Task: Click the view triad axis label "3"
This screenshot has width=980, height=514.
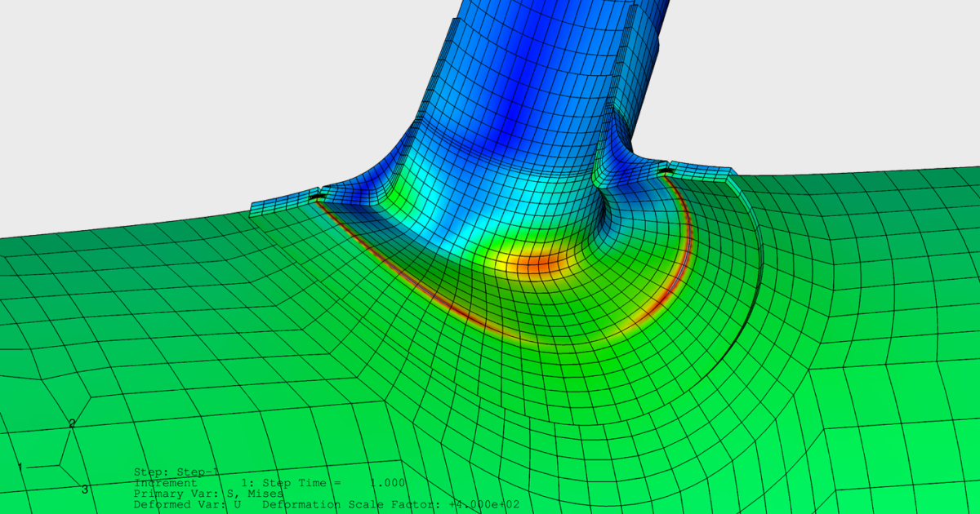Action: (85, 489)
